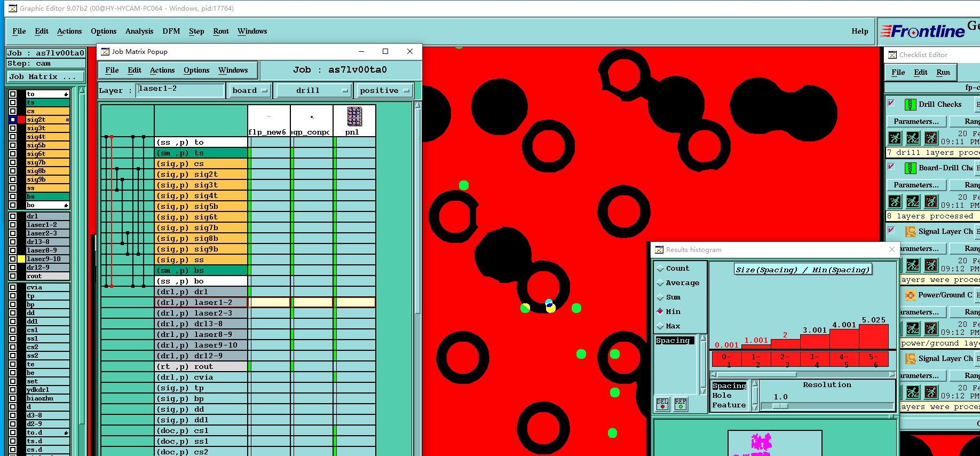This screenshot has height=456, width=980.
Task: Open the main Help menu
Action: coord(859,32)
